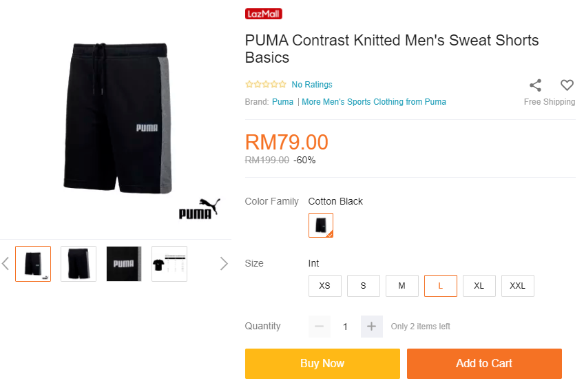Add product to wishlist with heart icon
The width and height of the screenshot is (584, 392).
point(567,85)
